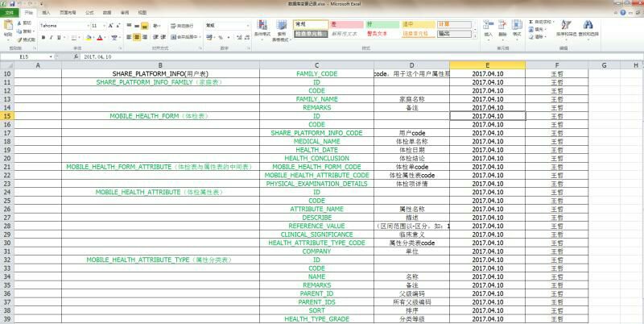Image resolution: width=644 pixels, height=324 pixels.
Task: Select the MOBILE_HEALTH_FORM cell in column B
Action: point(160,116)
